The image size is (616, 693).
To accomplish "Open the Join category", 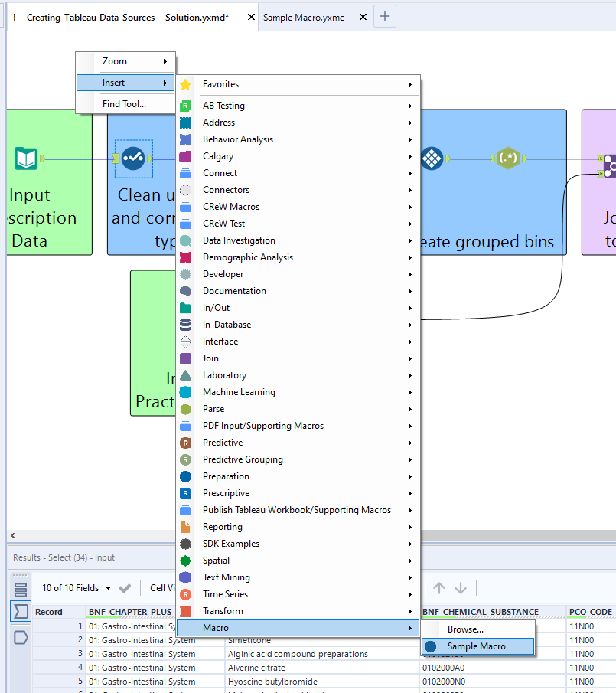I will (x=298, y=358).
